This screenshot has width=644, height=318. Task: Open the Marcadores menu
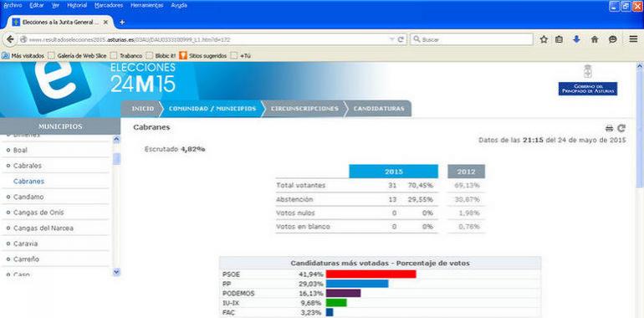pyautogui.click(x=109, y=5)
